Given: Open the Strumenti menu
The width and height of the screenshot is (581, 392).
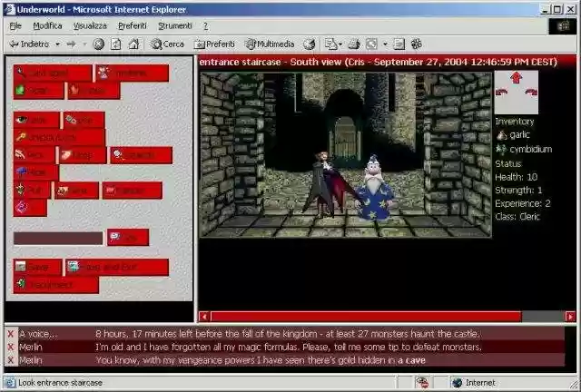Looking at the screenshot, I should (175, 25).
